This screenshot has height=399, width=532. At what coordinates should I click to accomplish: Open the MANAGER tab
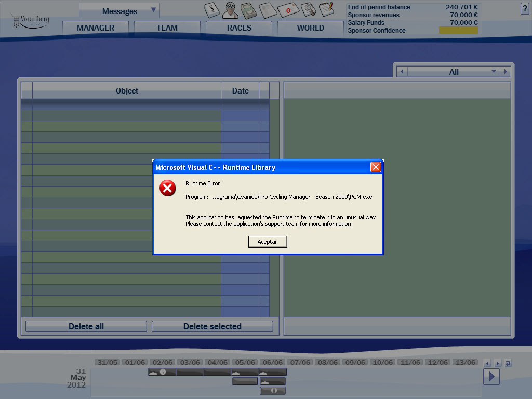point(96,28)
